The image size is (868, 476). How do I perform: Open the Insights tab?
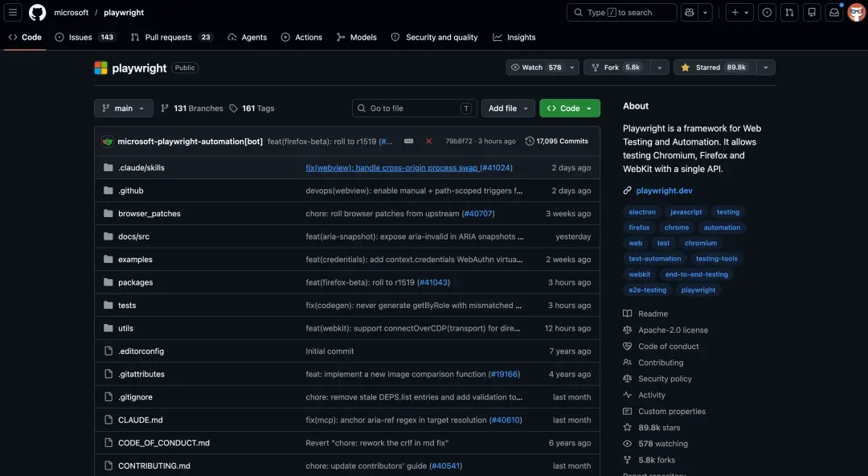pos(514,37)
